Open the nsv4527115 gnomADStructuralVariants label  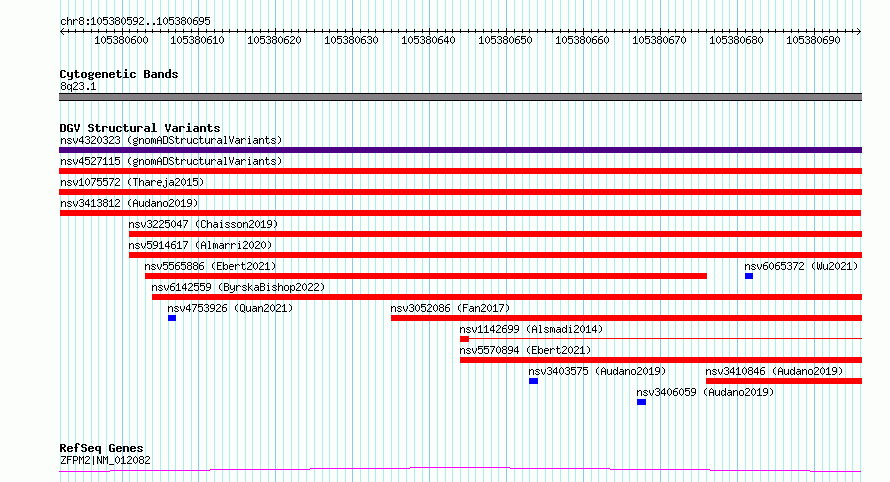[171, 161]
